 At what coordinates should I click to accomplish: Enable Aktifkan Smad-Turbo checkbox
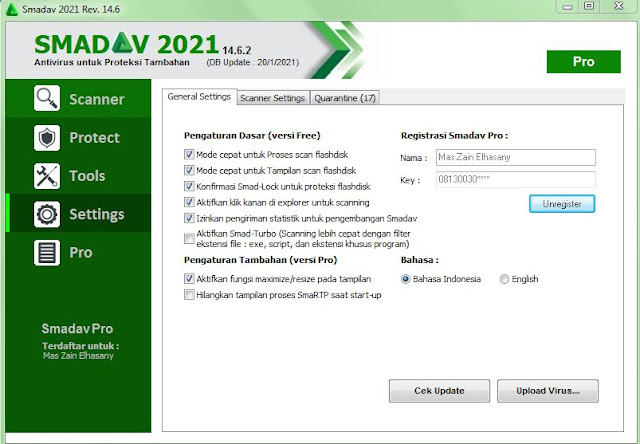click(189, 239)
